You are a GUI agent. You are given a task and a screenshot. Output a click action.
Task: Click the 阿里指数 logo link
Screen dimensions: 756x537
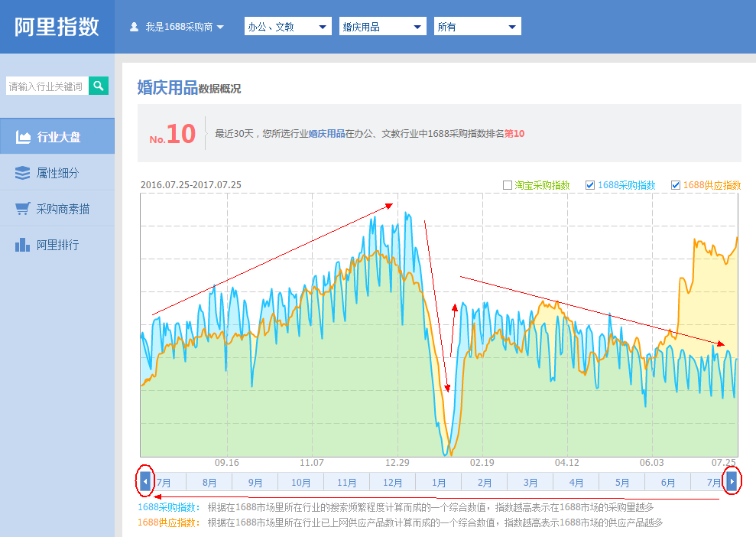[57, 26]
